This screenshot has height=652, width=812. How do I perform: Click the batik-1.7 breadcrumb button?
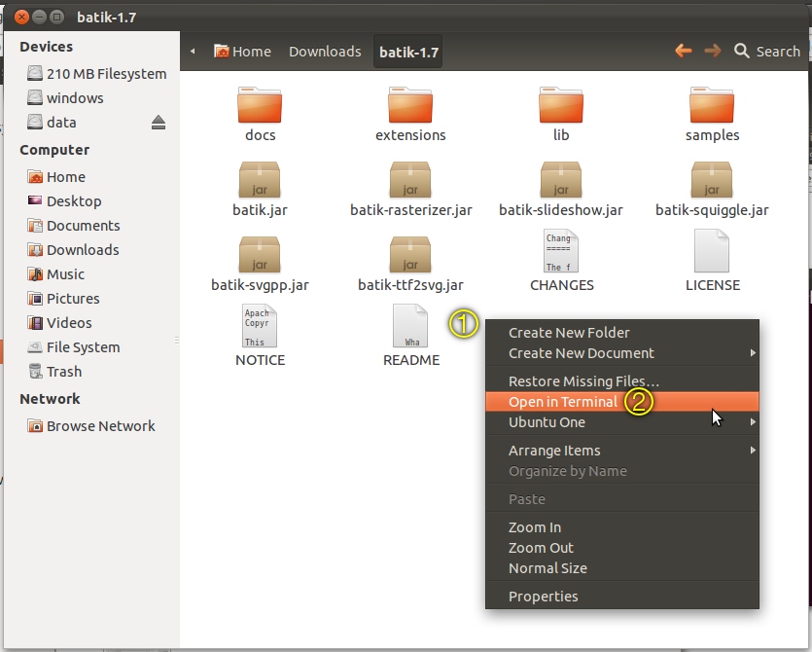coord(408,52)
